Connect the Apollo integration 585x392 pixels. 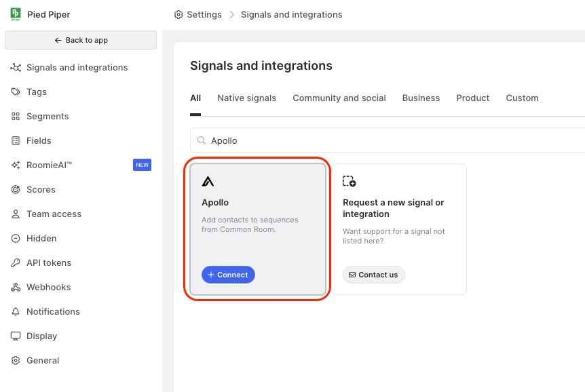[228, 275]
